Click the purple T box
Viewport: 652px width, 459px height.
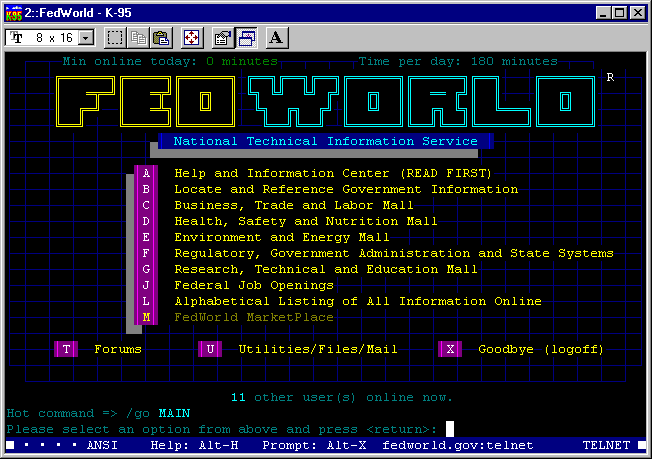(66, 349)
